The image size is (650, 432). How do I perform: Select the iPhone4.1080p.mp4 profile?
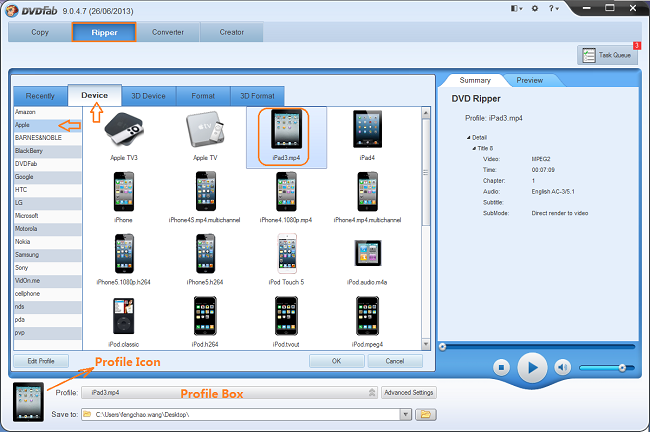[x=286, y=197]
